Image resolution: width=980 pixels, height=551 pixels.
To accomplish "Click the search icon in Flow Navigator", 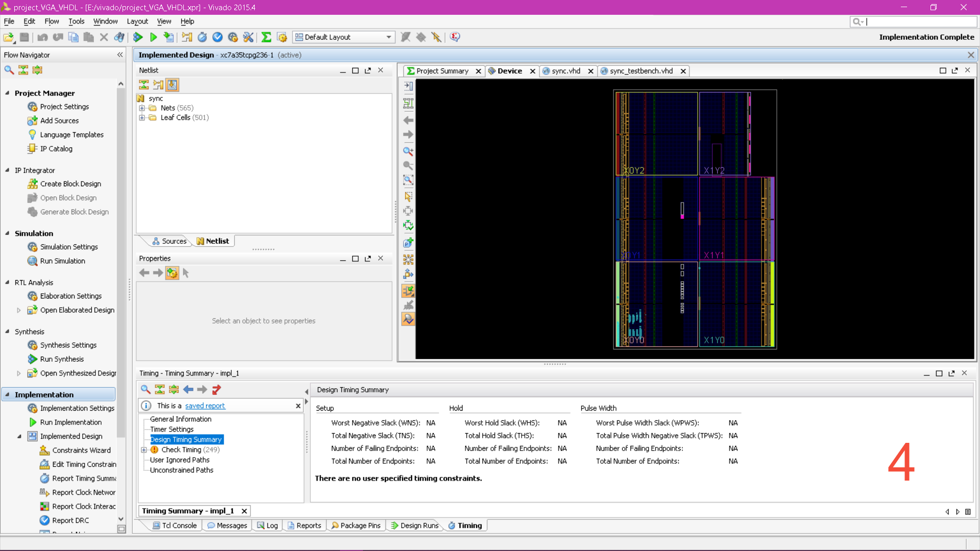I will click(x=9, y=70).
